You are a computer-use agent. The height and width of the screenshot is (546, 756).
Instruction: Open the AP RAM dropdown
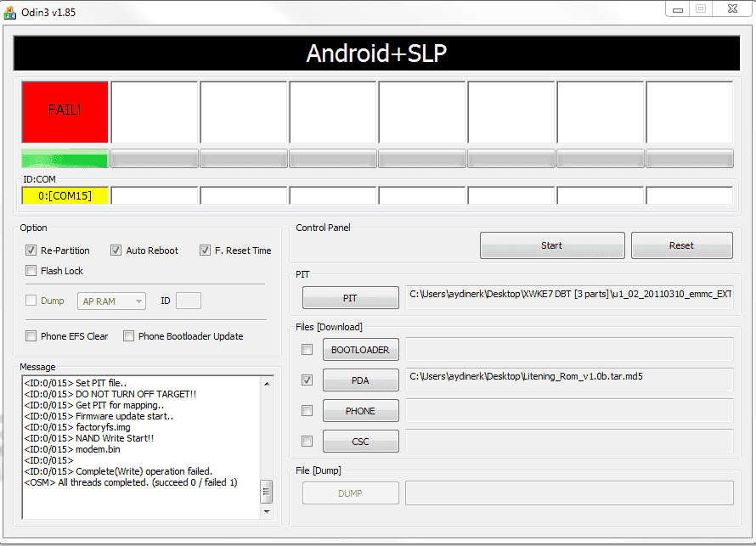pos(111,301)
